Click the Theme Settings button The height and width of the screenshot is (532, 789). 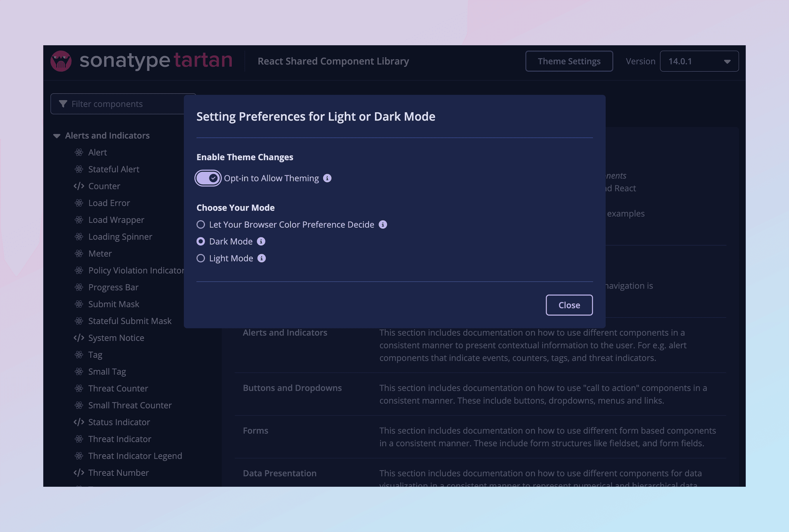coord(569,61)
